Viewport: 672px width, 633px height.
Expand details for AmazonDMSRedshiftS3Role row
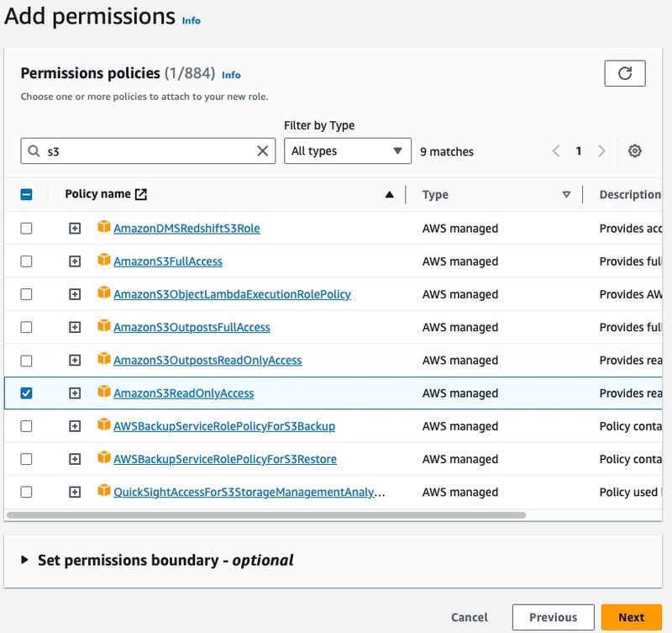pos(75,229)
